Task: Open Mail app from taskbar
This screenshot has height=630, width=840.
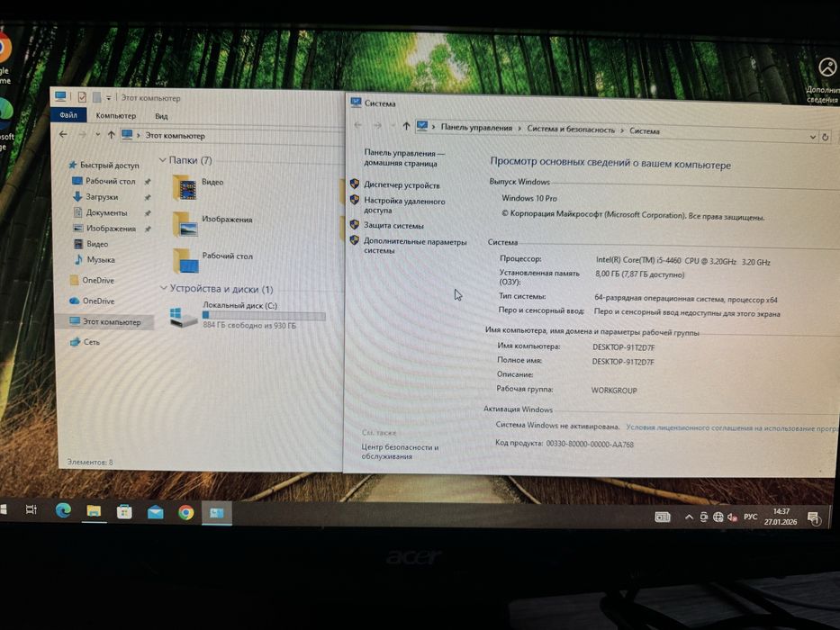Action: (156, 512)
